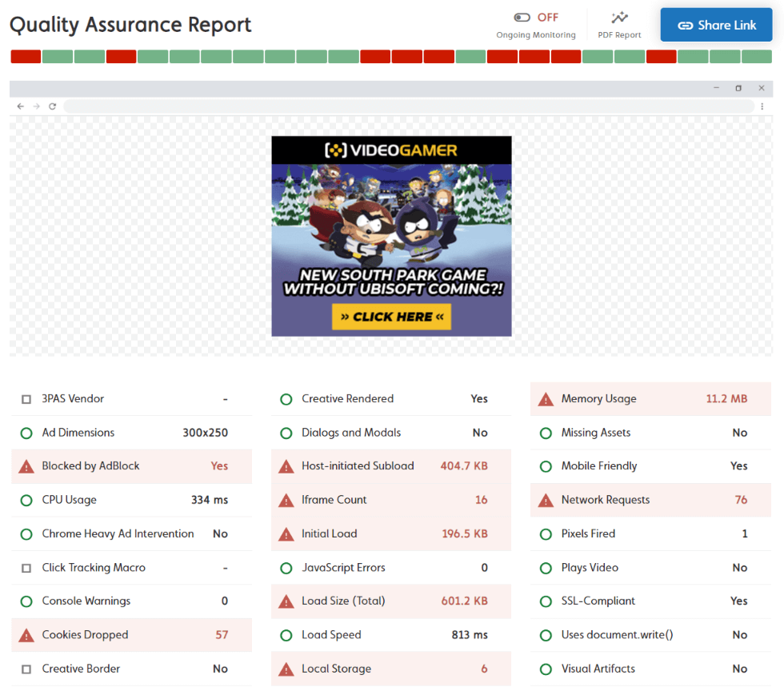The height and width of the screenshot is (691, 784).
Task: Click the CLICK HERE ad button
Action: (x=391, y=317)
